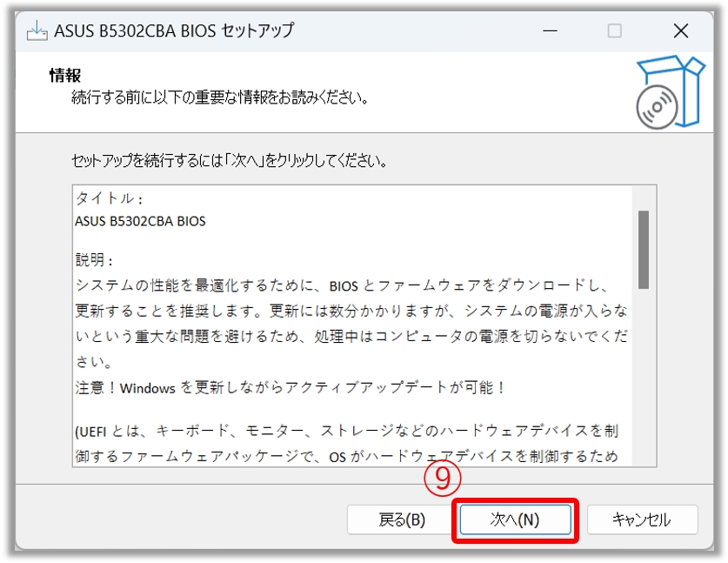Click the disabled maximize button
The height and width of the screenshot is (563, 728).
pyautogui.click(x=614, y=31)
